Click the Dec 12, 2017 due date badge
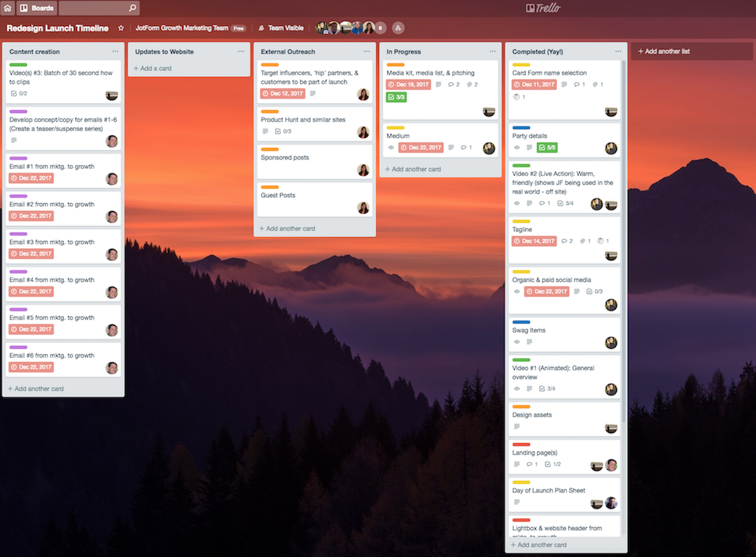This screenshot has height=557, width=756. click(283, 94)
